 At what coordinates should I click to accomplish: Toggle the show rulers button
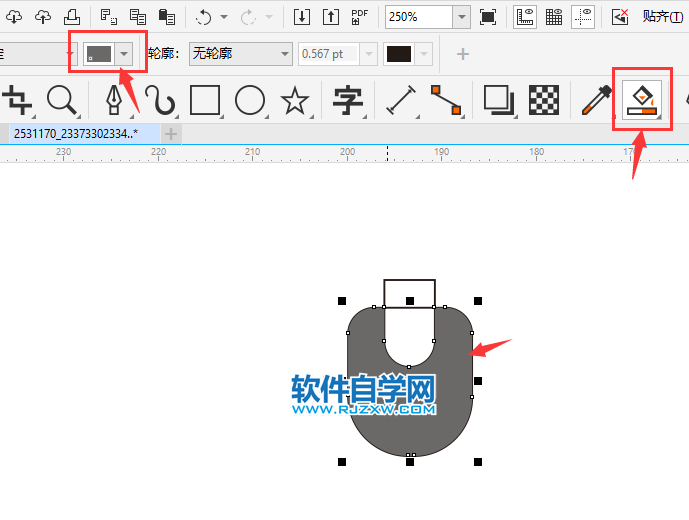pos(525,17)
